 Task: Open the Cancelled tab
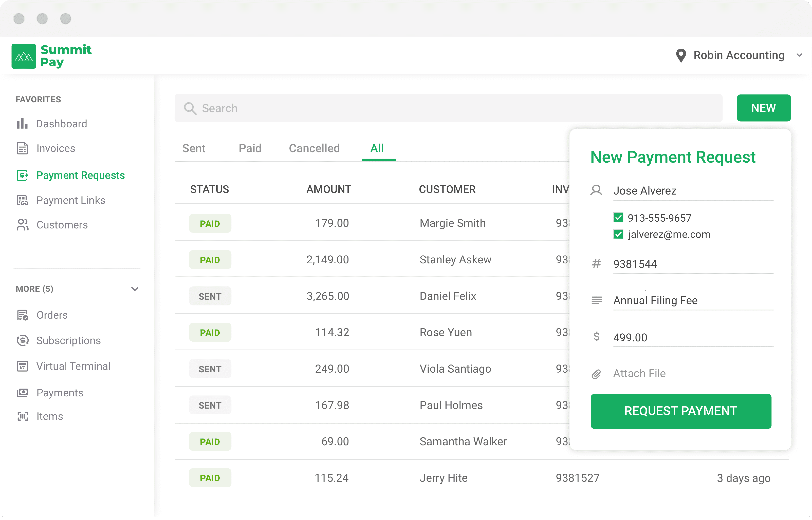tap(314, 148)
